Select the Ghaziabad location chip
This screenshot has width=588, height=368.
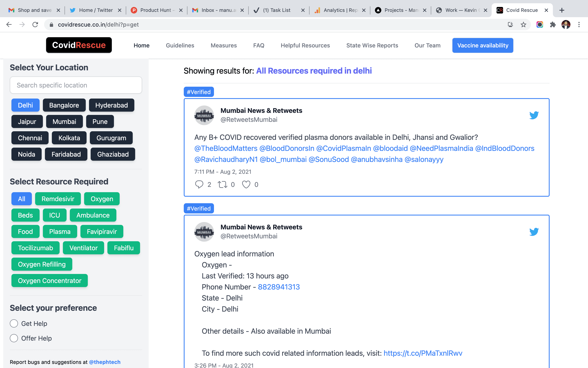[x=113, y=154]
